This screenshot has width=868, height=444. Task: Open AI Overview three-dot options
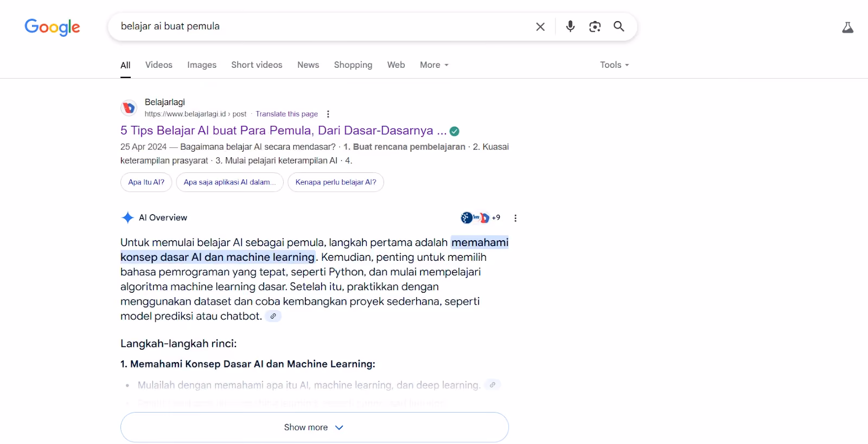515,218
